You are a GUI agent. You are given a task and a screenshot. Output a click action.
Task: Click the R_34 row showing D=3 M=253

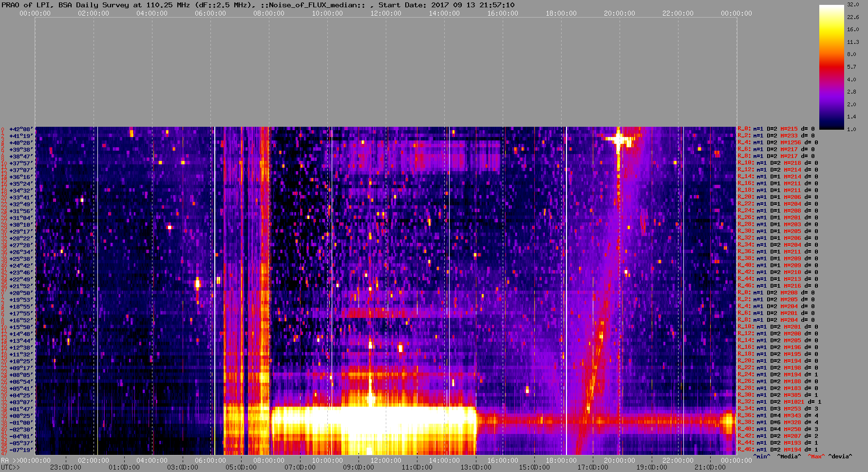pyautogui.click(x=777, y=409)
